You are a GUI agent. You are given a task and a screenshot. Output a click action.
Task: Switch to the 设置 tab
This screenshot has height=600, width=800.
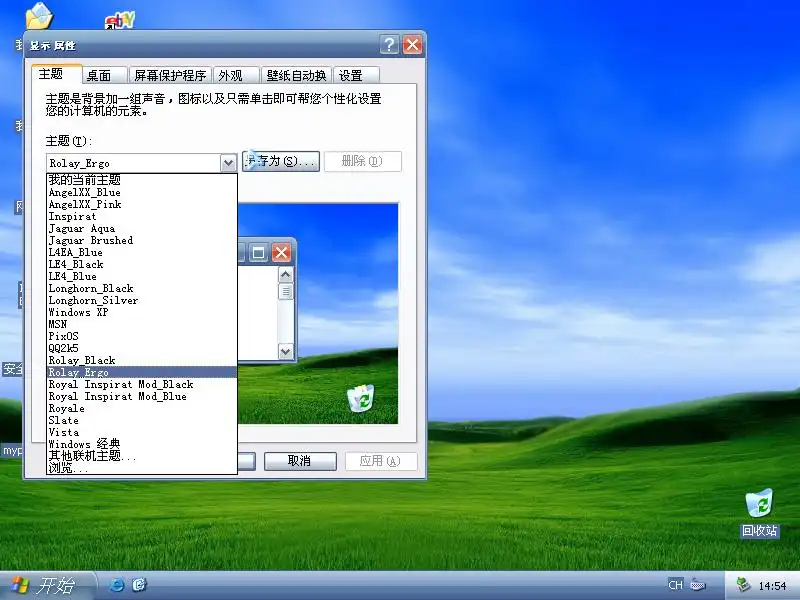[356, 76]
